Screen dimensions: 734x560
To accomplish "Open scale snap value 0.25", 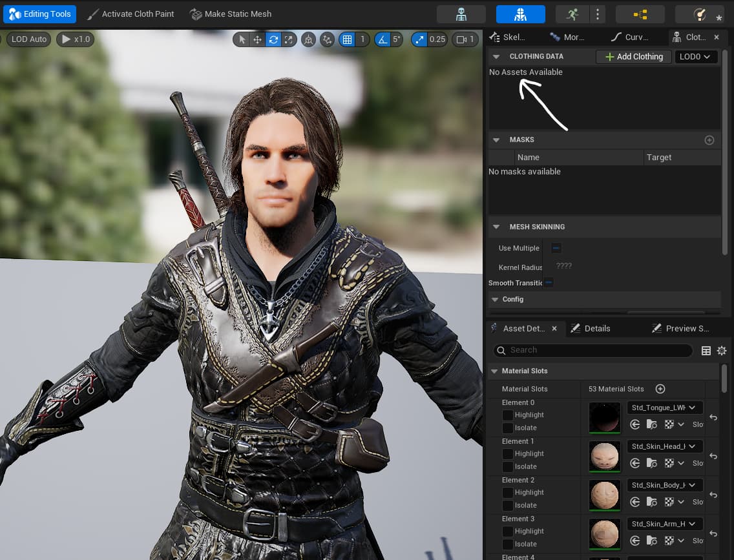I will pos(437,39).
